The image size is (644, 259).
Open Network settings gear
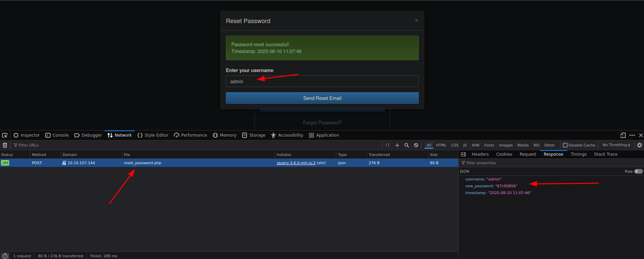point(640,145)
